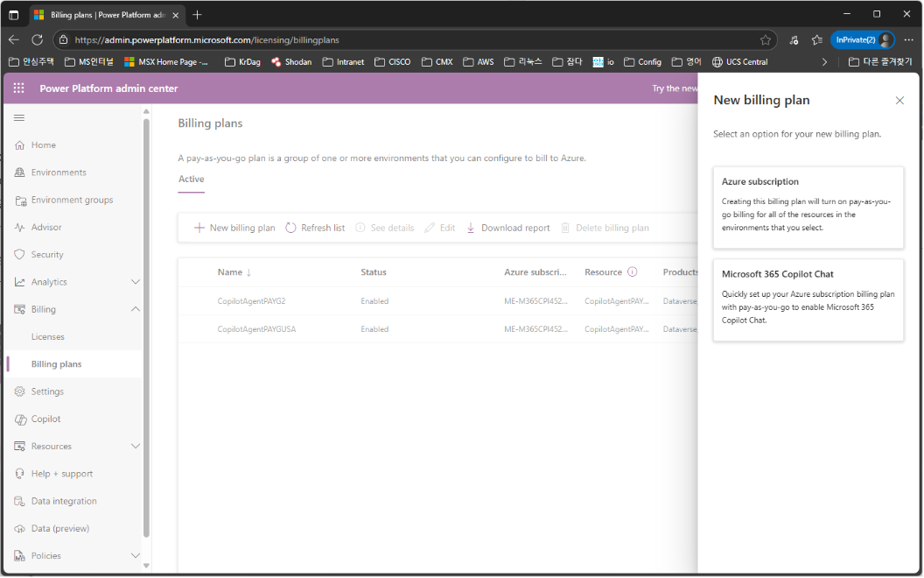Open Home from sidebar
The width and height of the screenshot is (924, 578).
[x=44, y=145]
